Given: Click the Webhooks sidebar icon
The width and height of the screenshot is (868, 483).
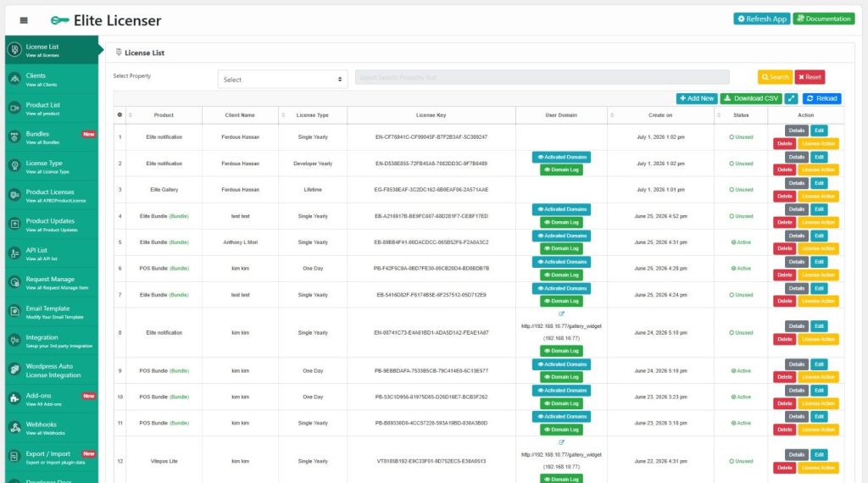Looking at the screenshot, I should coord(14,428).
